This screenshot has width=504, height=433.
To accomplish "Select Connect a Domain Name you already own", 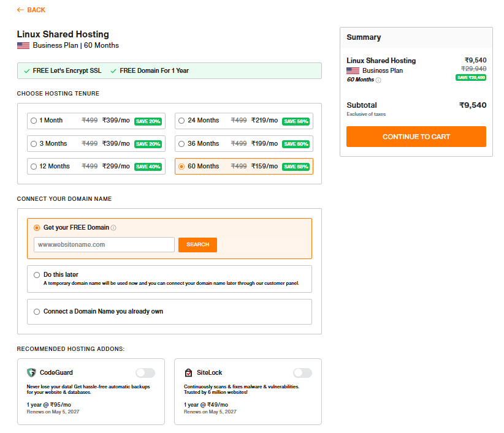I will (37, 312).
